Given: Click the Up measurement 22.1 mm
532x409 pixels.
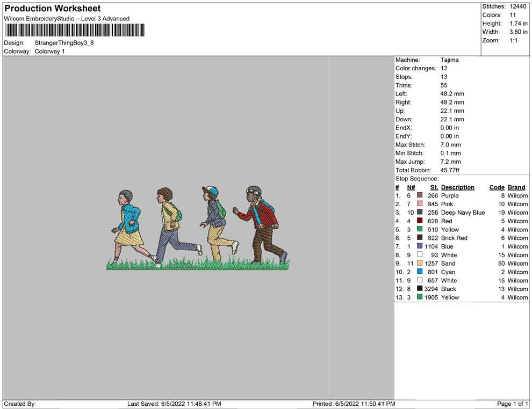Looking at the screenshot, I should (x=452, y=111).
